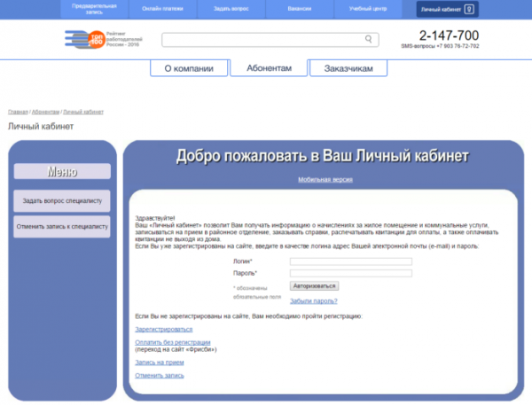
Task: Click the Авторизоваться button
Action: pyautogui.click(x=314, y=286)
